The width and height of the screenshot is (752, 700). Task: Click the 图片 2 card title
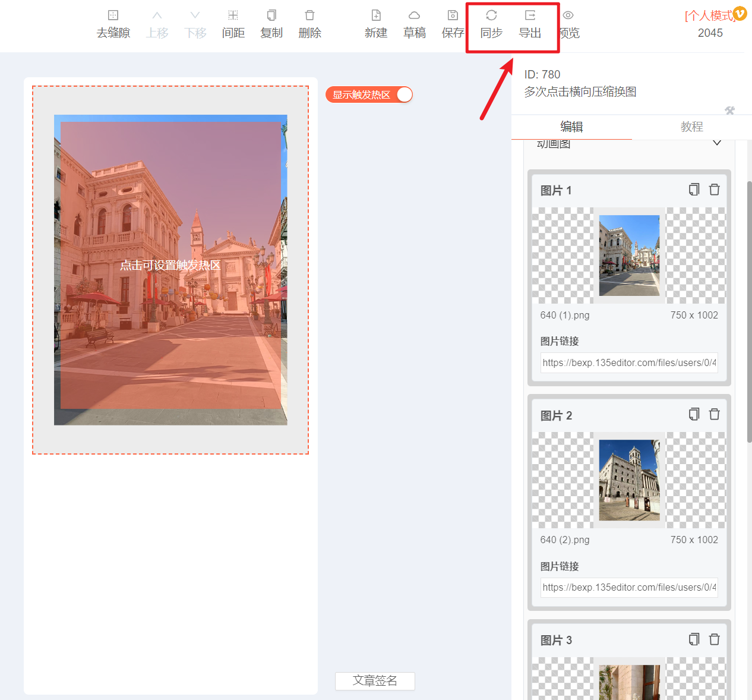[x=556, y=415]
